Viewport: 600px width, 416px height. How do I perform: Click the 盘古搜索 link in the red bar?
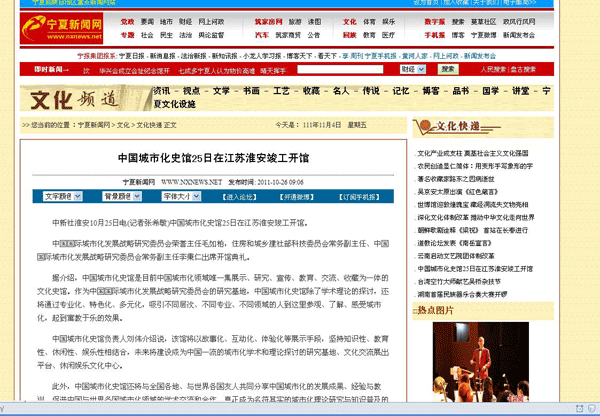pyautogui.click(x=523, y=69)
